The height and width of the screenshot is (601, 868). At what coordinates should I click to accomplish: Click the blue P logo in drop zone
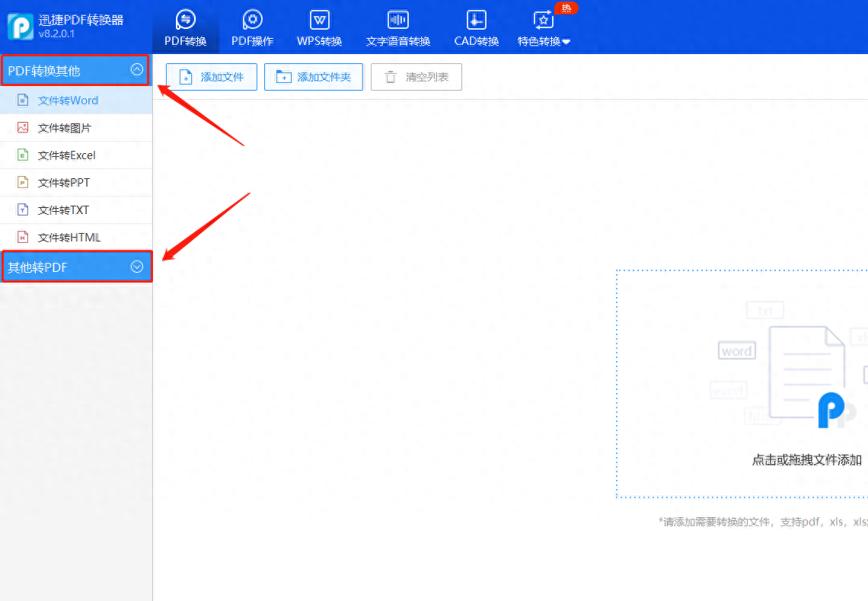831,411
